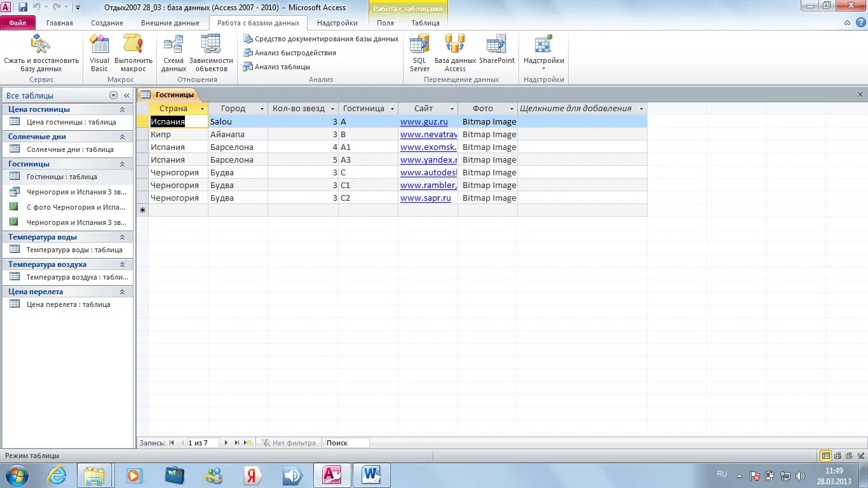This screenshot has height=488, width=868.
Task: Select the Гостиницы document tab
Action: (x=169, y=95)
